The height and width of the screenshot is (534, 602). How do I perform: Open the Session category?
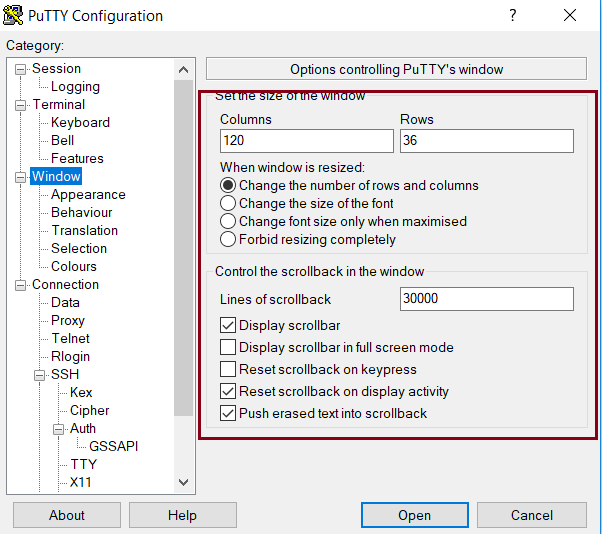(x=56, y=68)
